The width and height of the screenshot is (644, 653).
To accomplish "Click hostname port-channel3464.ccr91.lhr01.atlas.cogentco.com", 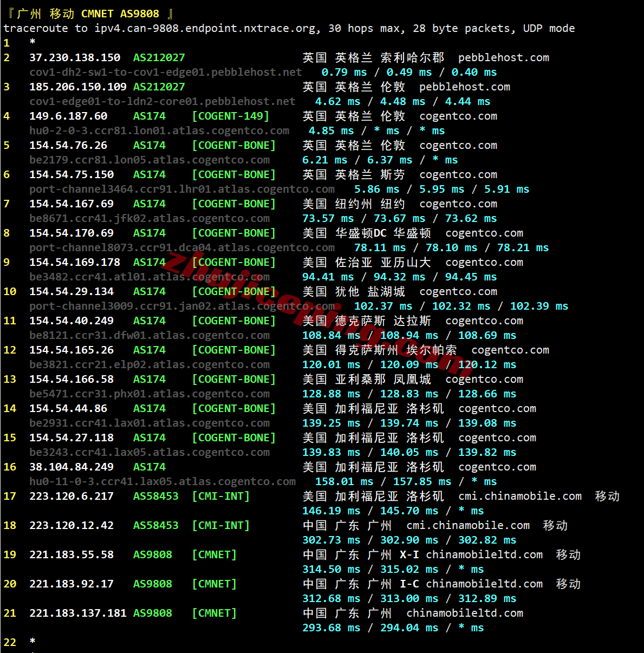I will click(x=182, y=189).
